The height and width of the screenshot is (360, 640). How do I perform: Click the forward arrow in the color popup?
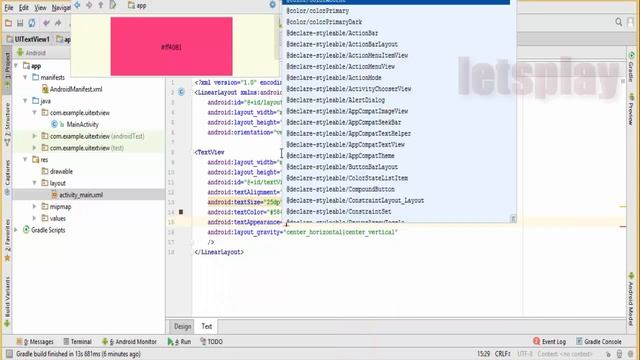click(89, 5)
